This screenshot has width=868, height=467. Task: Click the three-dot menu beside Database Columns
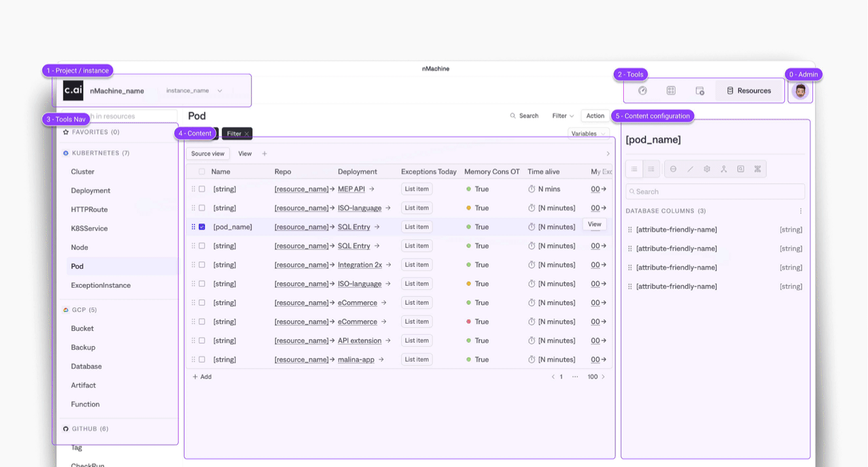[x=801, y=211]
